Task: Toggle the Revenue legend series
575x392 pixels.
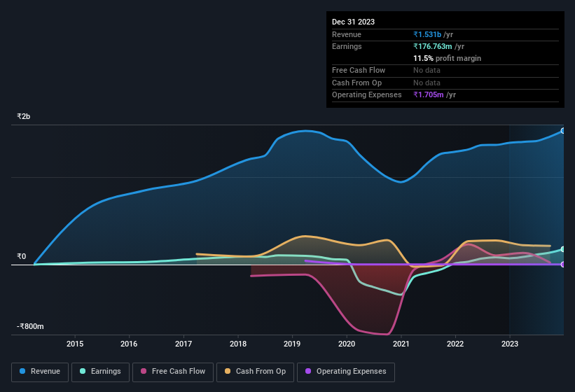Action: 40,371
